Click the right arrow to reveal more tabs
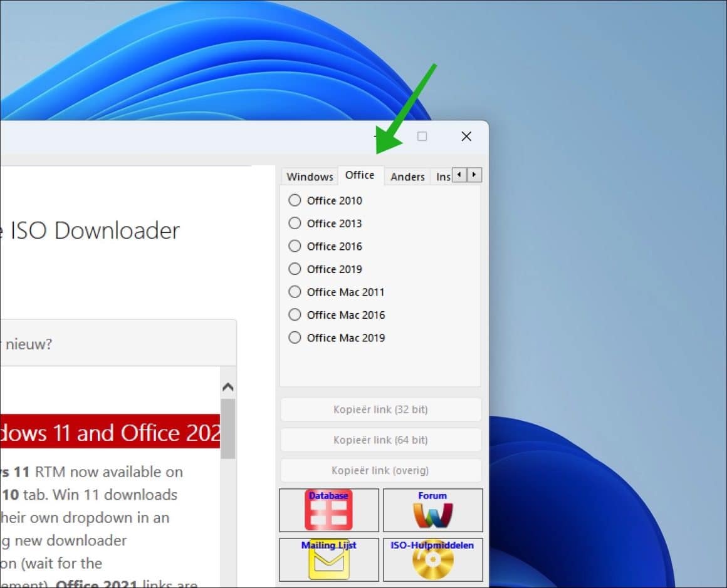 pyautogui.click(x=474, y=175)
